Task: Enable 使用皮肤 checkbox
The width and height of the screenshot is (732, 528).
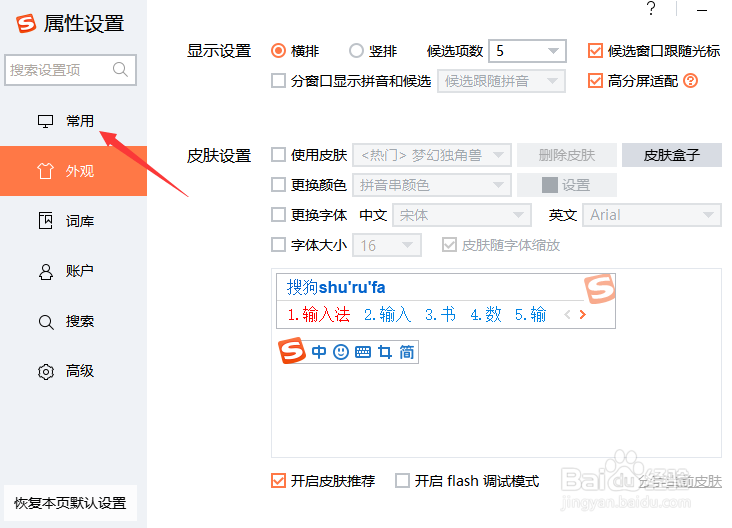Action: 279,155
